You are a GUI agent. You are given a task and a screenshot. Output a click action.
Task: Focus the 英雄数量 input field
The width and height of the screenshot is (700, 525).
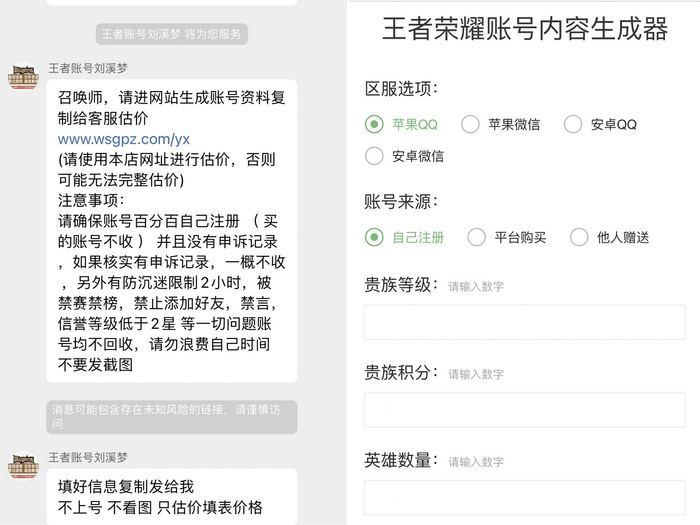tap(525, 498)
